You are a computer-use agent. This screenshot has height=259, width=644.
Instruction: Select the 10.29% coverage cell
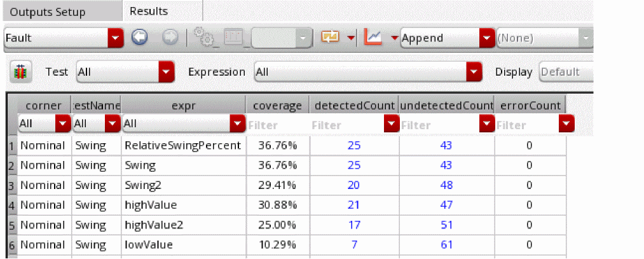(x=278, y=244)
